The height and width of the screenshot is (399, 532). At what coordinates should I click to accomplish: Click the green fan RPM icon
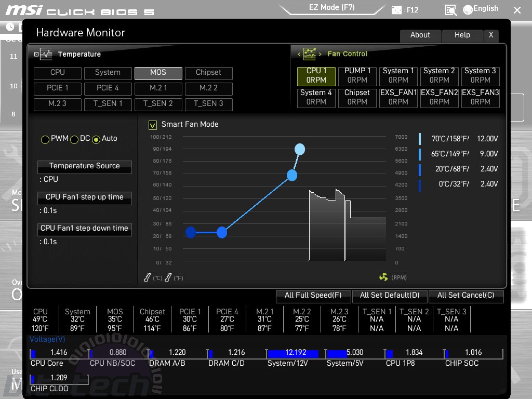[383, 277]
